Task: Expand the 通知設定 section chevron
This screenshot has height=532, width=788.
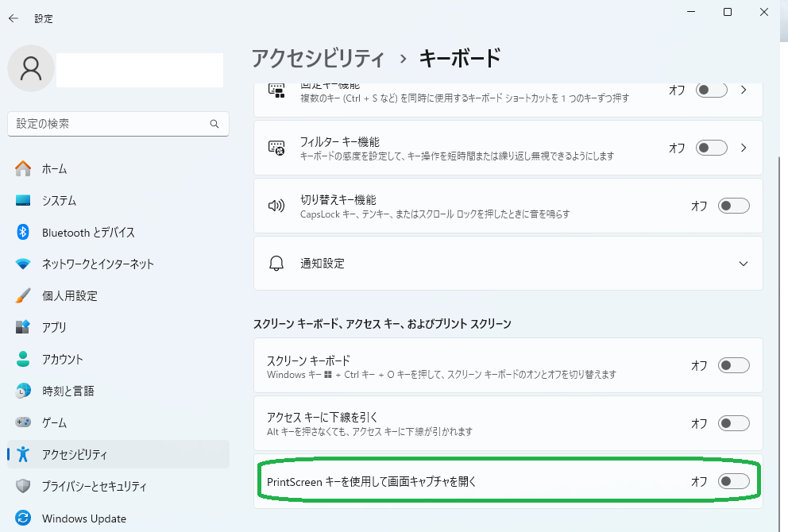Action: pos(744,264)
